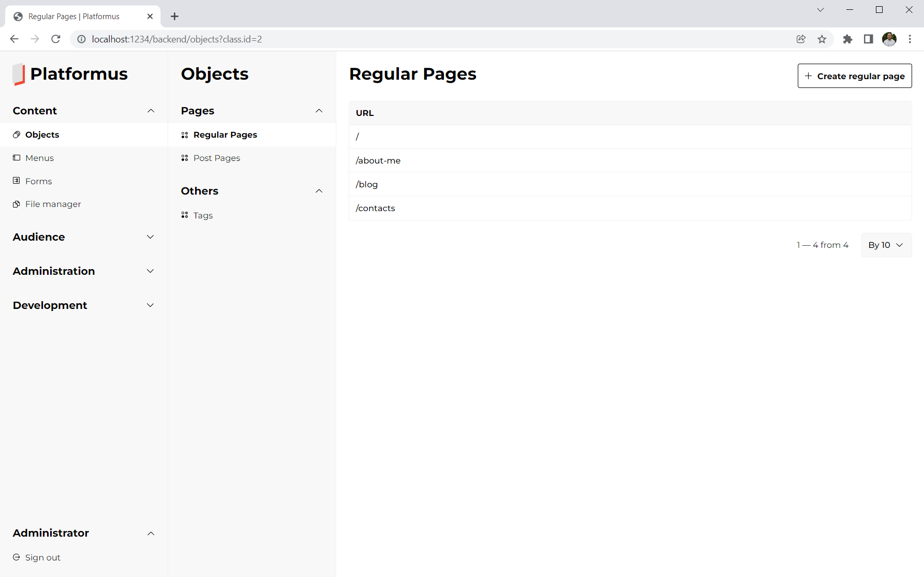Toggle the browser side panel icon
924x577 pixels.
pyautogui.click(x=869, y=39)
